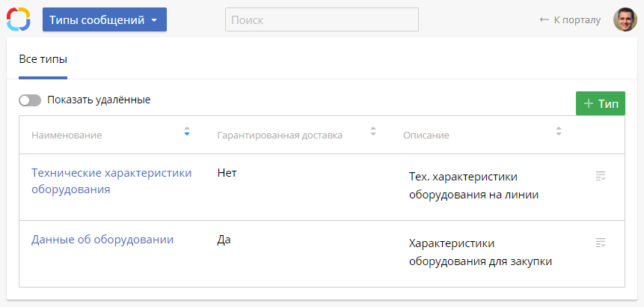This screenshot has width=644, height=307.
Task: Click the Нет delivery value cell
Action: pyautogui.click(x=227, y=173)
